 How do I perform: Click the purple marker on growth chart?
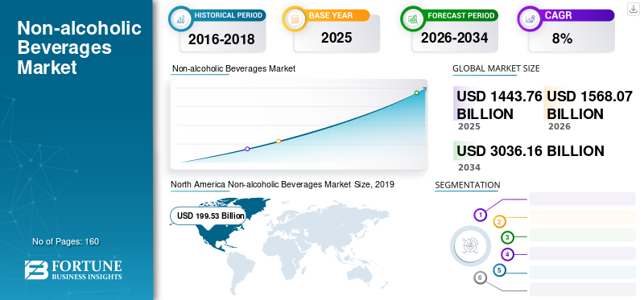[x=247, y=149]
